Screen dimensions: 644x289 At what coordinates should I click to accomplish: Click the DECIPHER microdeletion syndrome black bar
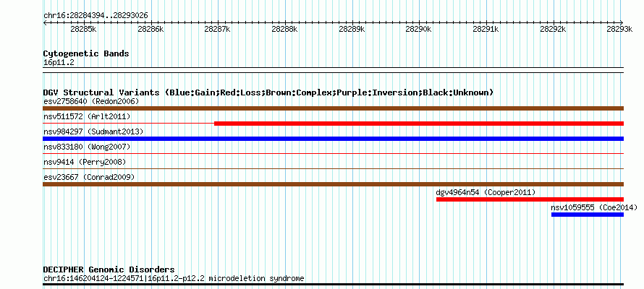[333, 284]
